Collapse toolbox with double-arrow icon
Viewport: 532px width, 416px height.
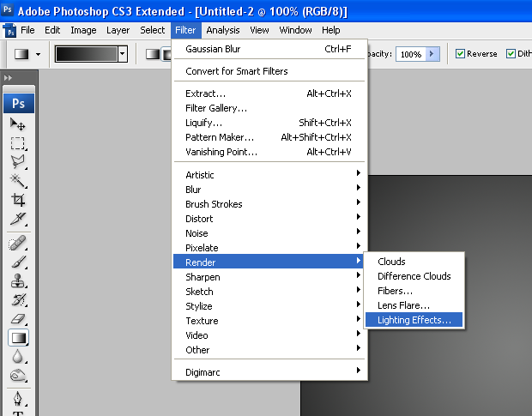[8, 78]
